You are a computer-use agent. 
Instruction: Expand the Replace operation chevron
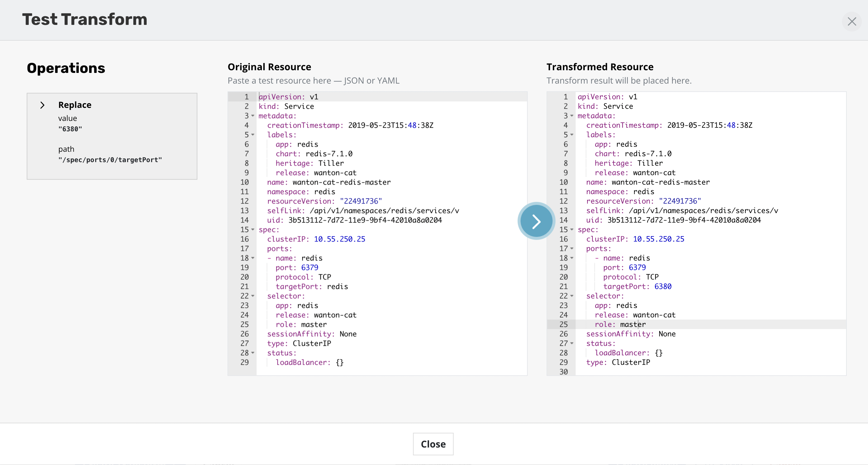42,105
